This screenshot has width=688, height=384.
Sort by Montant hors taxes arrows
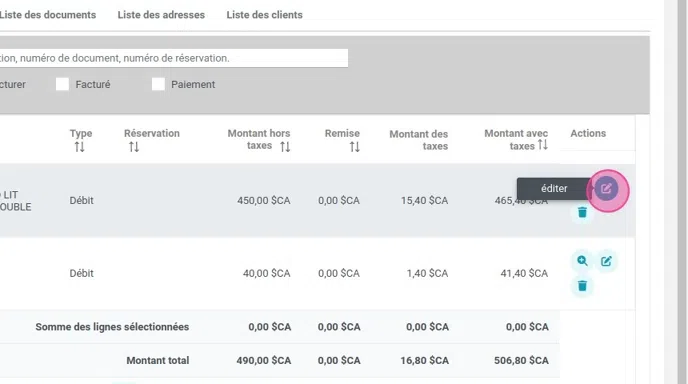[x=285, y=147]
